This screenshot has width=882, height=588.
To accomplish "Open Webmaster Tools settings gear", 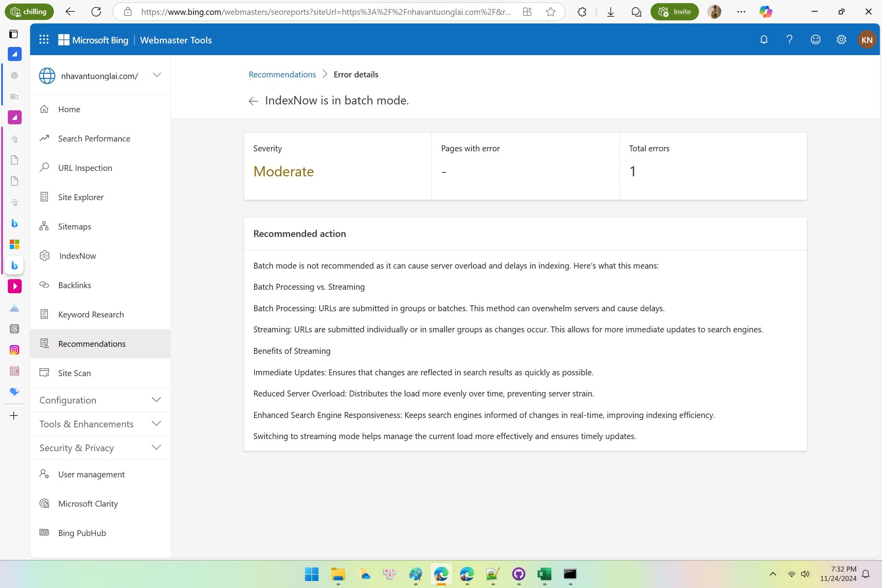I will click(841, 39).
